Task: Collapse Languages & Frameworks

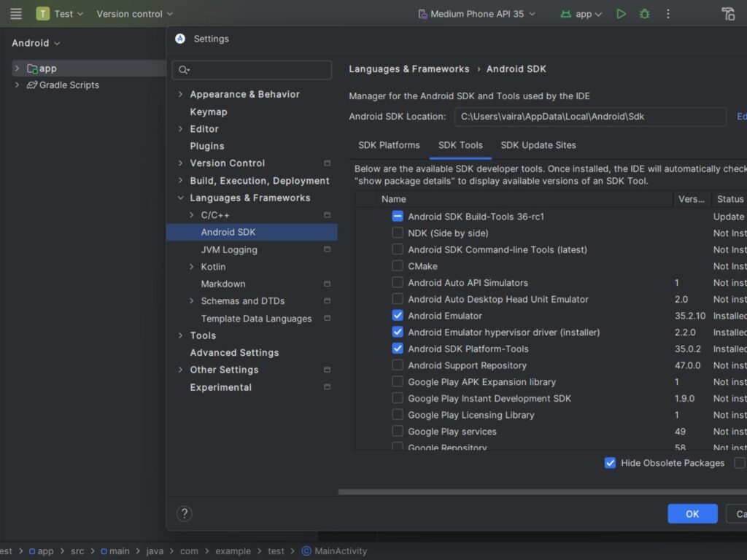Action: pyautogui.click(x=180, y=198)
